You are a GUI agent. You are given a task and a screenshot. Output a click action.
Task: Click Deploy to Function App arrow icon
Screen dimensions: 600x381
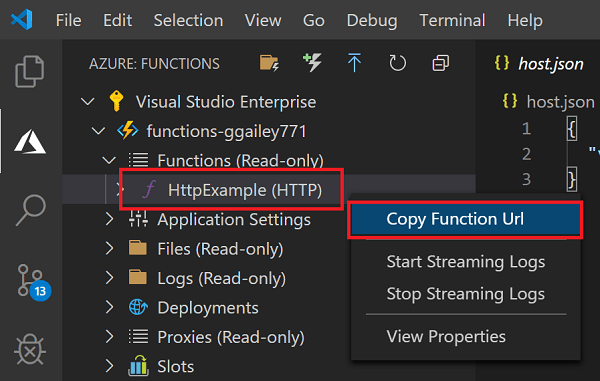(354, 63)
